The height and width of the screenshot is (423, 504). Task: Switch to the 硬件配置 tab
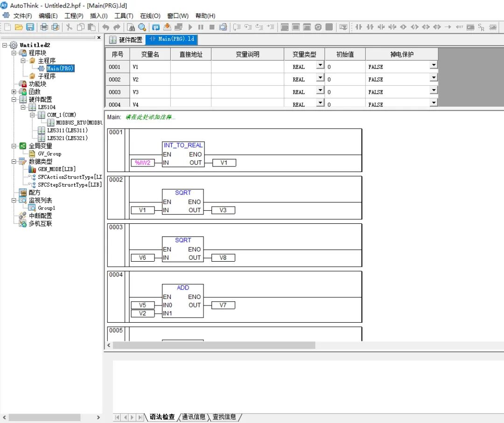[x=126, y=40]
